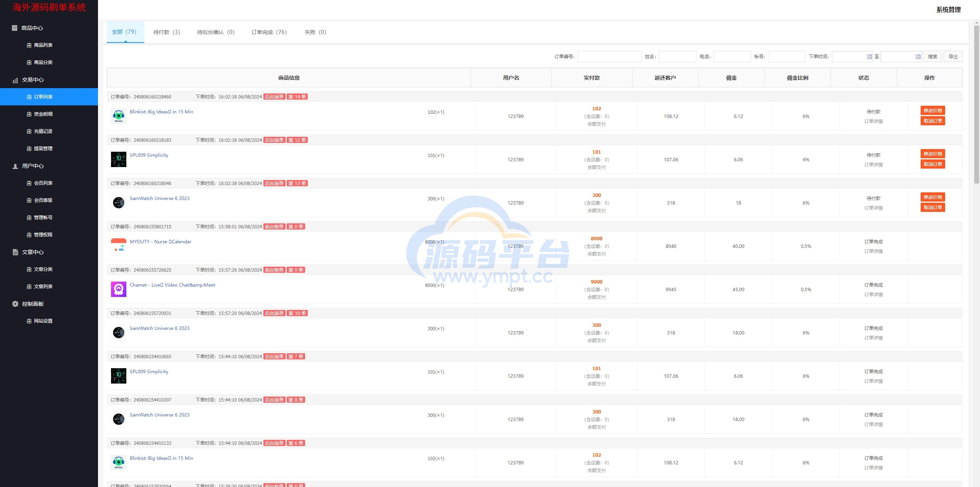Switch to the 订单完成 (76) tab
The height and width of the screenshot is (487, 980).
(x=269, y=32)
